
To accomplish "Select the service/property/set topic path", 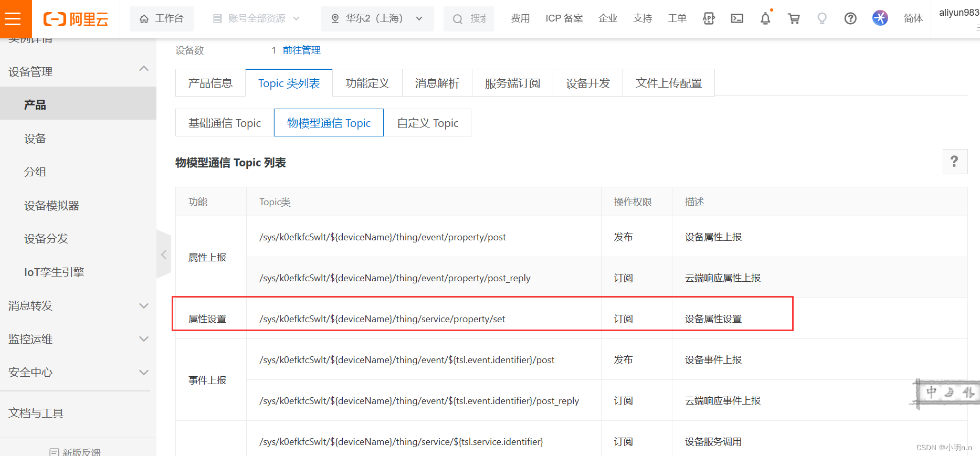I will tap(382, 319).
